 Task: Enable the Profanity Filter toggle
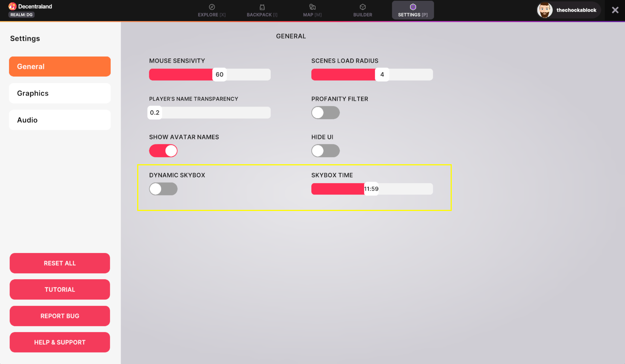325,113
